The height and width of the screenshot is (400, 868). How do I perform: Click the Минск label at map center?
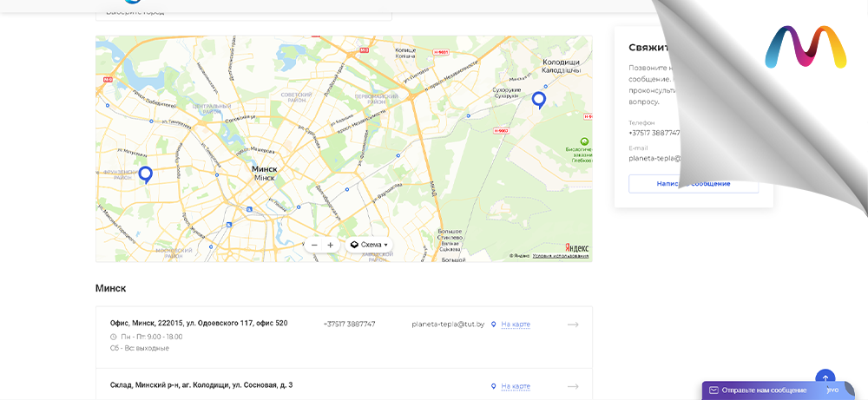pyautogui.click(x=264, y=168)
